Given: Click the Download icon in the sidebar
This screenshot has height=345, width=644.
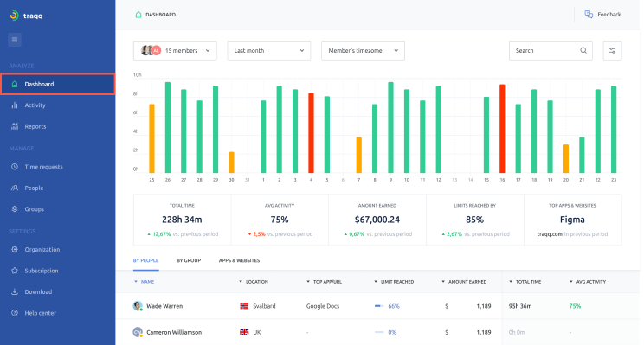Looking at the screenshot, I should point(15,291).
